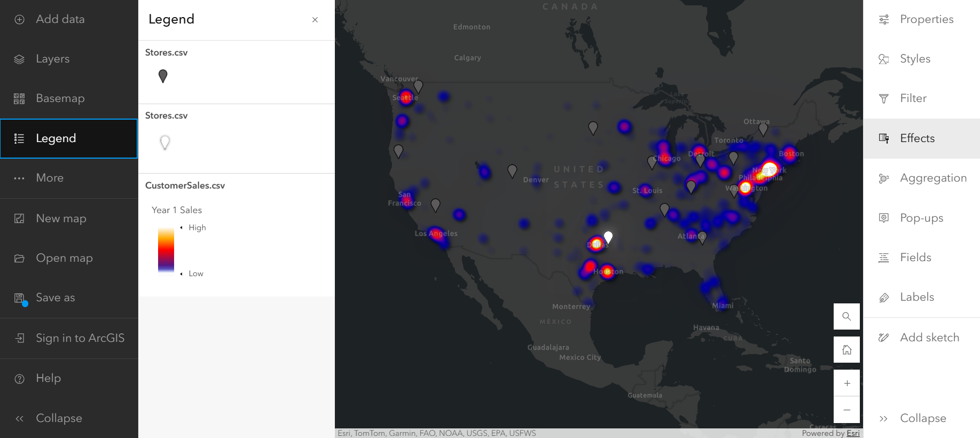Click the store pin near San Francisco
980x438 pixels.
[435, 205]
